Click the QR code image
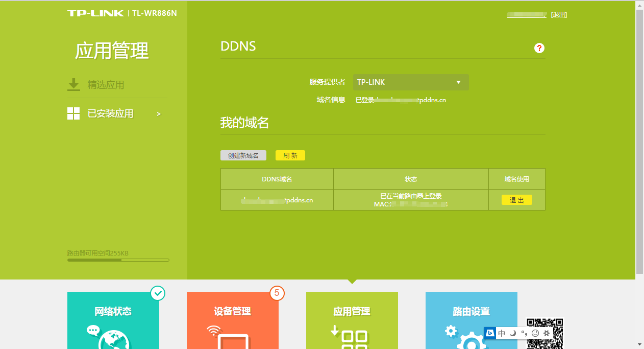 [x=544, y=333]
